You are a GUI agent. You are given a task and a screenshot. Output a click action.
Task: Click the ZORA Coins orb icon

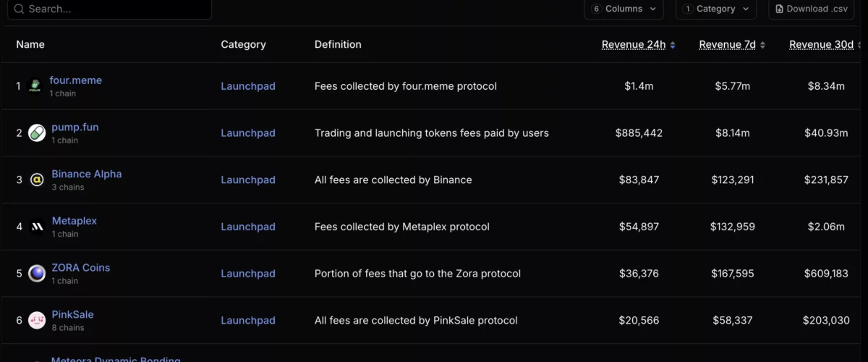(x=37, y=274)
